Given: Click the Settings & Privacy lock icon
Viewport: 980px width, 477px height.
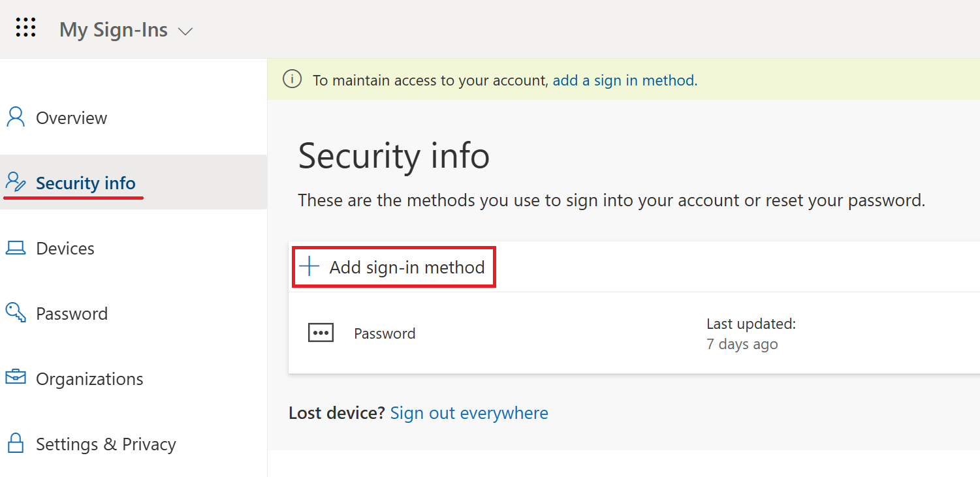Looking at the screenshot, I should pyautogui.click(x=16, y=444).
